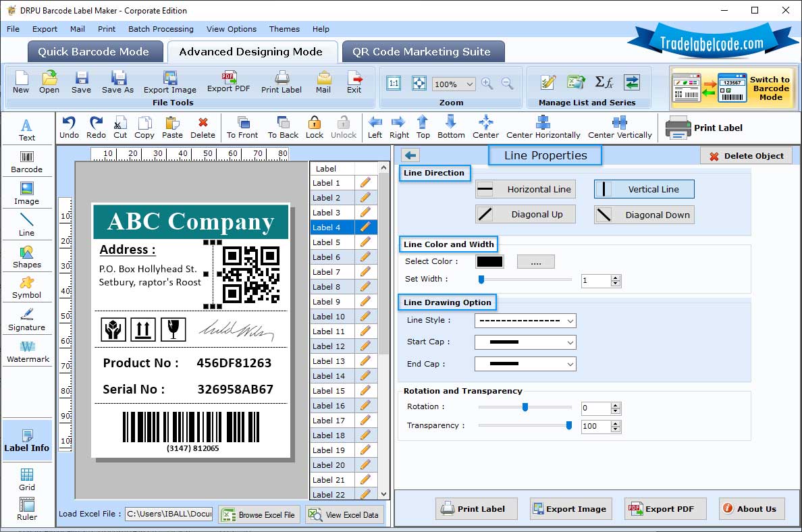Open the Start Cap dropdown
The width and height of the screenshot is (802, 532).
(525, 342)
